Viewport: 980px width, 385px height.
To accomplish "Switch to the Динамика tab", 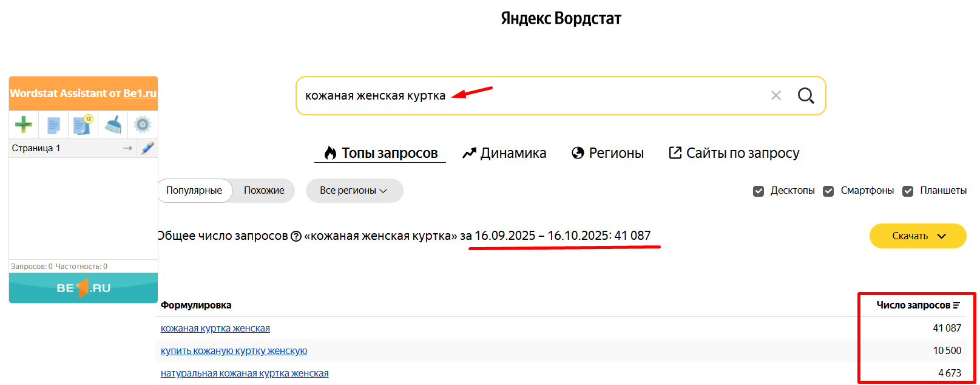I will point(504,153).
